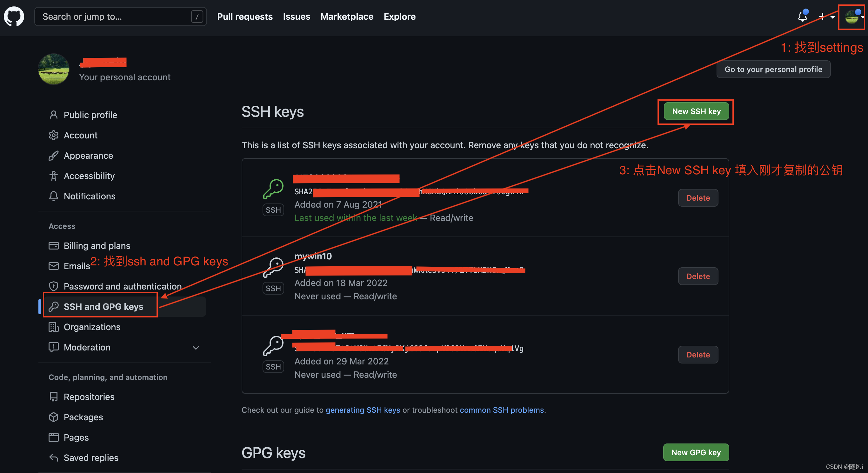Viewport: 868px width, 473px height.
Task: Click the shield icon beside Password and authentication
Action: [54, 286]
